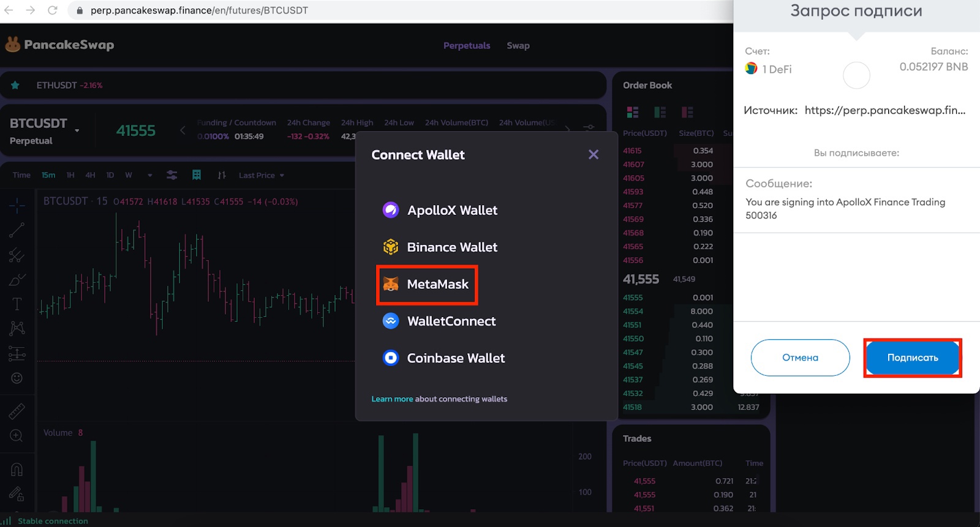Select the 15m timeframe

point(48,175)
